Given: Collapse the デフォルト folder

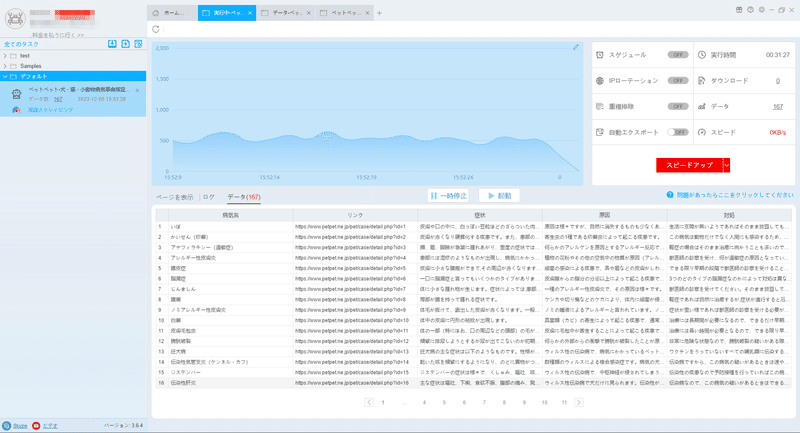Looking at the screenshot, I should tap(5, 77).
